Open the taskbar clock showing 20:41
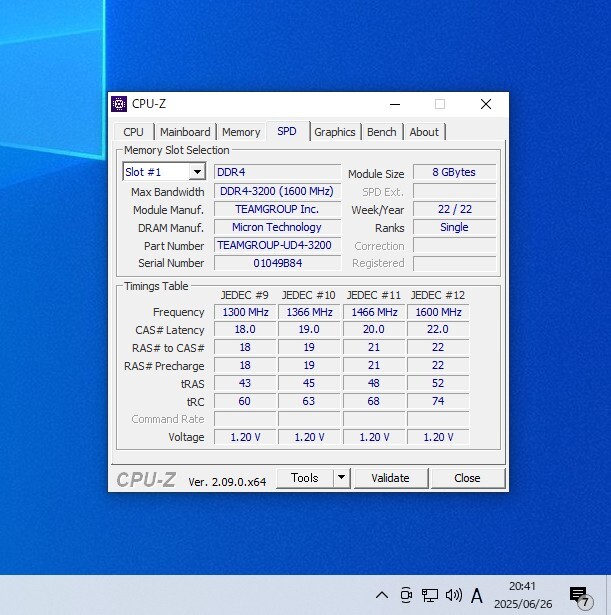The height and width of the screenshot is (615, 611). coord(523,595)
